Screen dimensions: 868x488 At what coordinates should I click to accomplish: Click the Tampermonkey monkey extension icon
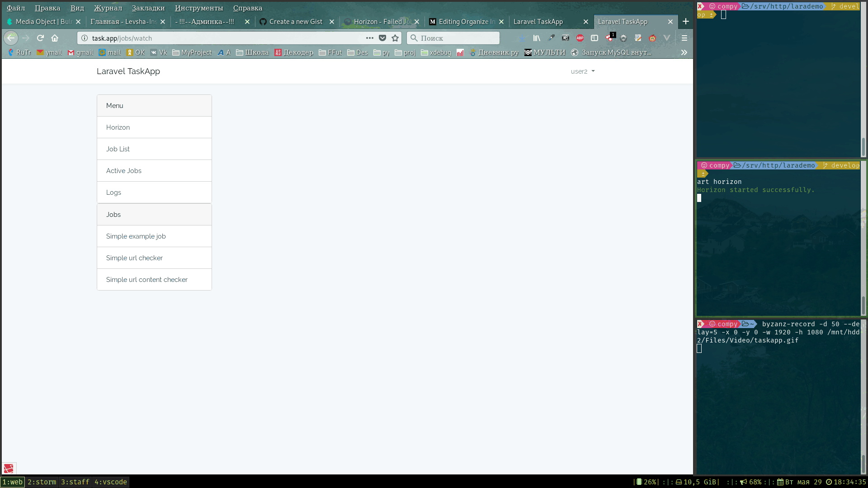(x=652, y=38)
